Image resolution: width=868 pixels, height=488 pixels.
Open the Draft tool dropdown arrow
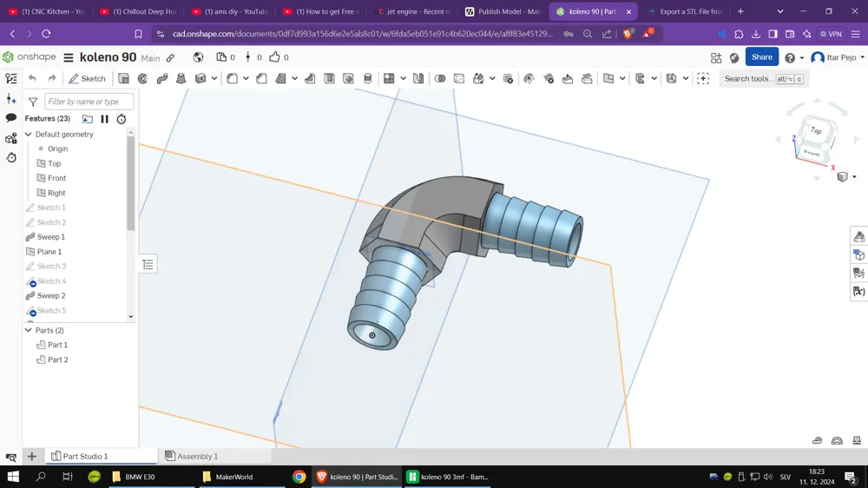[x=294, y=79]
